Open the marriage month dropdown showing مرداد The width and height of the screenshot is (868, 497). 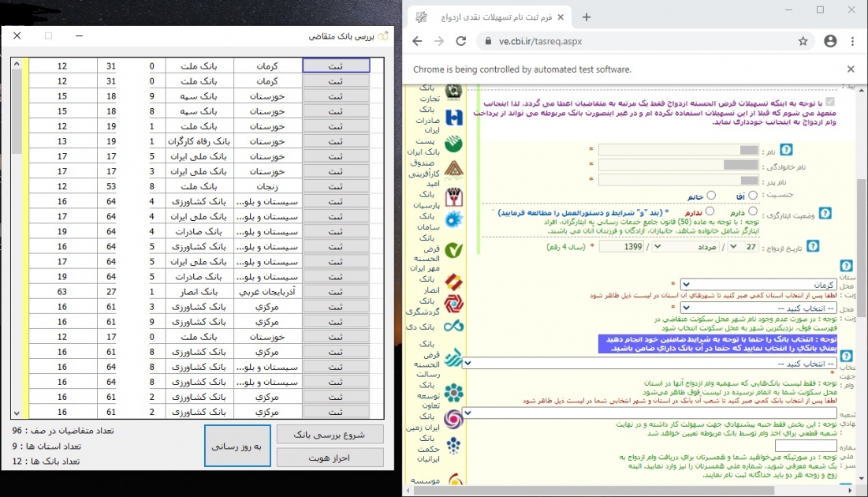pos(687,247)
